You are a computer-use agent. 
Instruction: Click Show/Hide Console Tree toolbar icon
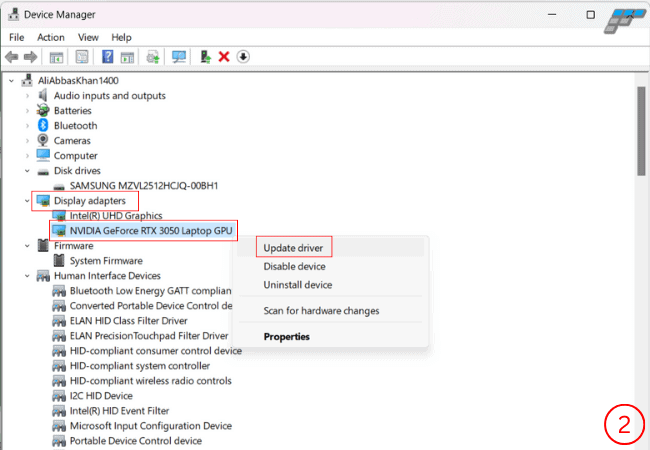click(56, 57)
